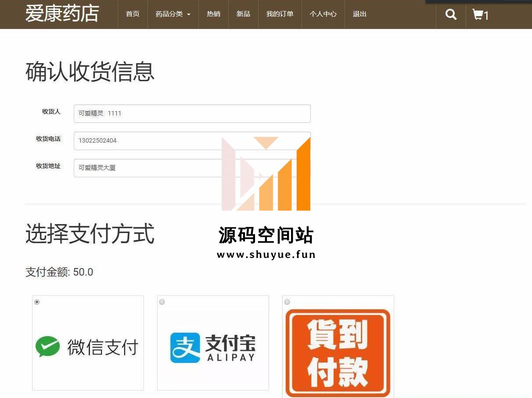Click the 货到付款 orange image
The width and height of the screenshot is (532, 398).
coord(338,353)
